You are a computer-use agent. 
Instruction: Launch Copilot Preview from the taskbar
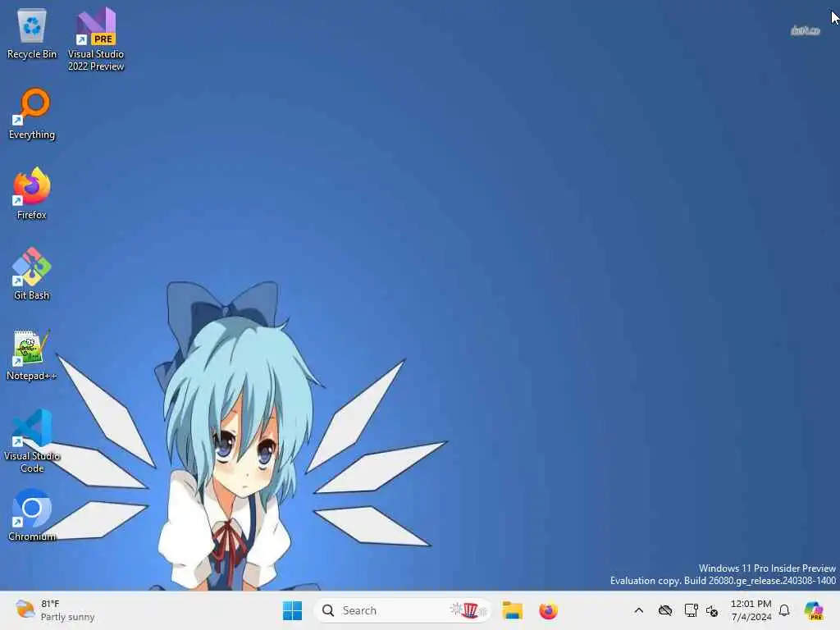point(814,610)
